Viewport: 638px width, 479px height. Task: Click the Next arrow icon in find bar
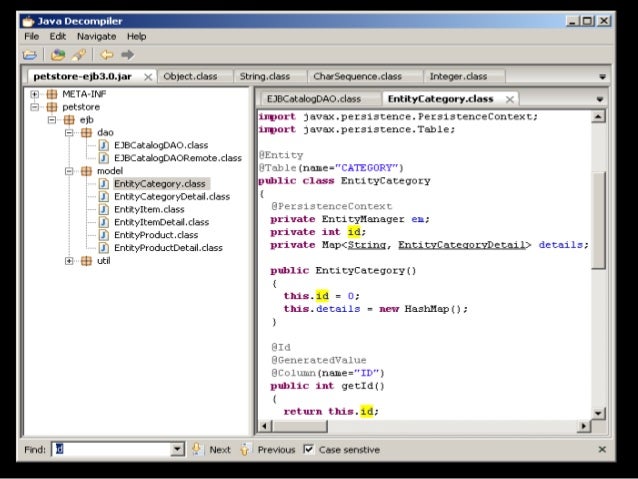click(197, 449)
